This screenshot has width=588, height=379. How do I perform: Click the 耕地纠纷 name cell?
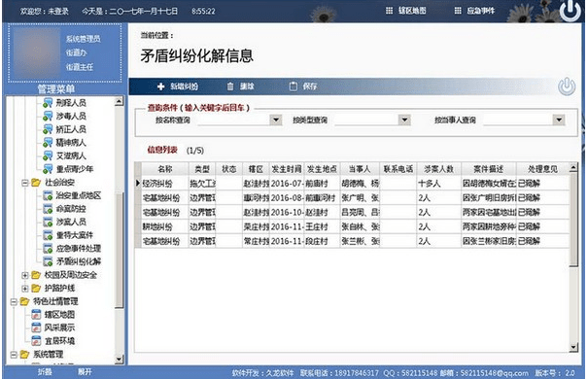pos(164,226)
